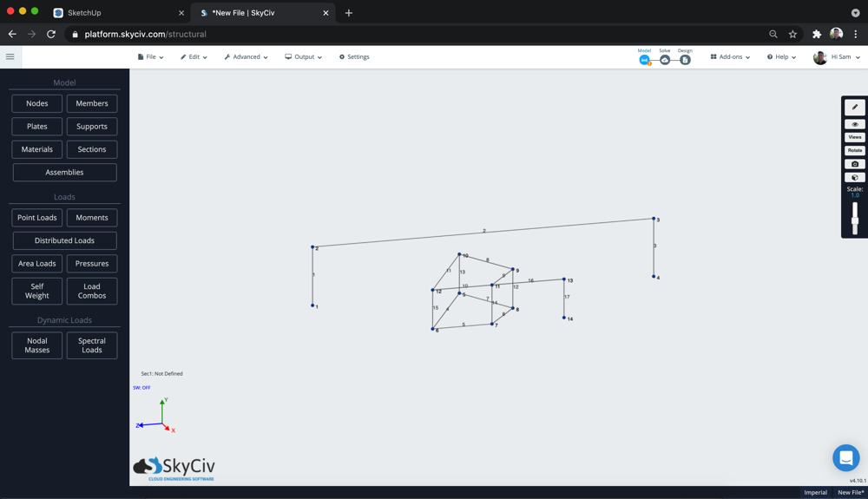
Task: Select the New File SkyCiv tab
Action: click(x=263, y=13)
